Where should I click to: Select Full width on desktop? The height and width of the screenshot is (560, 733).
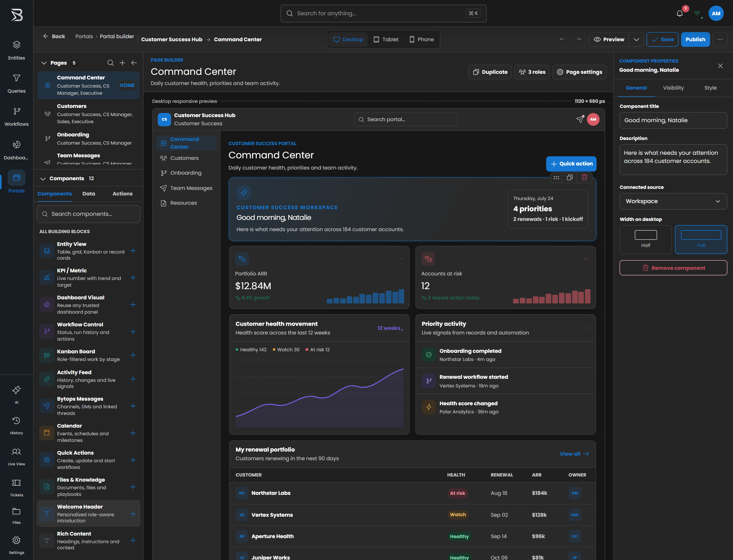(701, 239)
